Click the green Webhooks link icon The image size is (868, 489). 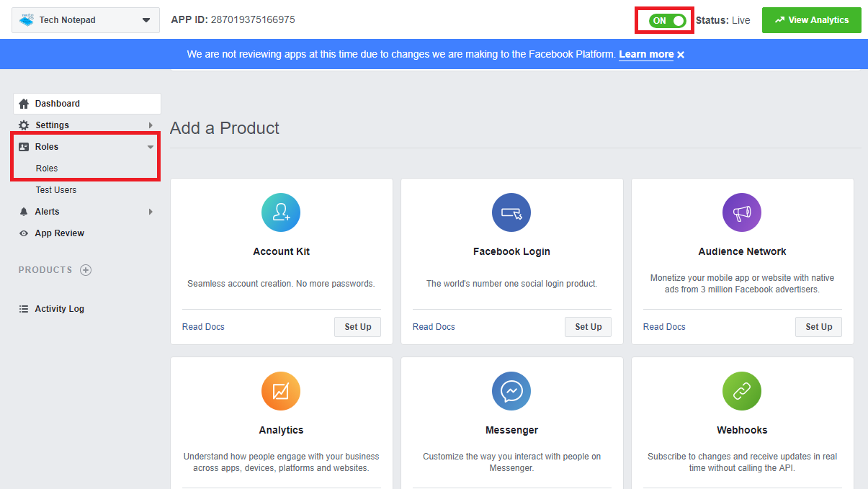pyautogui.click(x=742, y=391)
